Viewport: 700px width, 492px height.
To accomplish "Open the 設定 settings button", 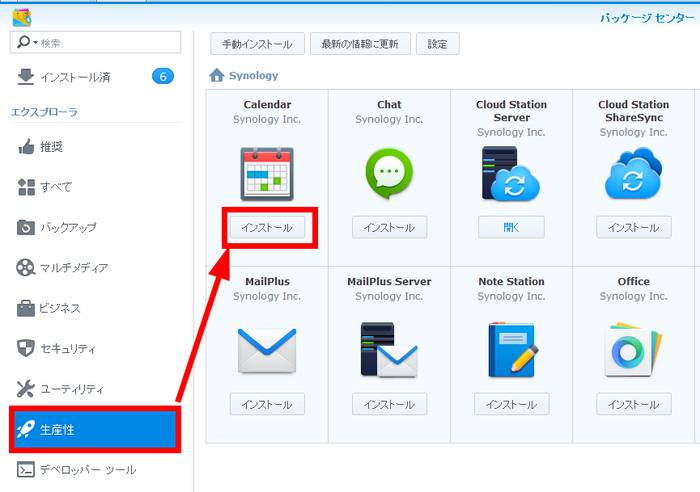I will click(x=438, y=44).
